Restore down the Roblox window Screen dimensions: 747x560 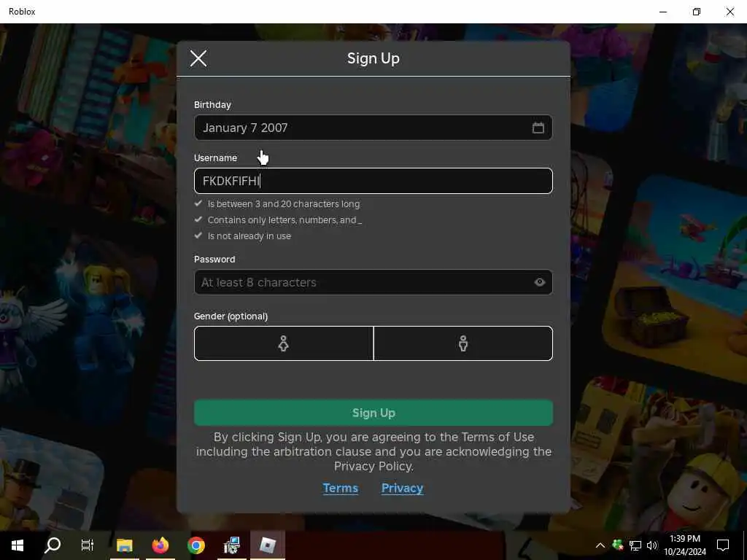coord(697,12)
